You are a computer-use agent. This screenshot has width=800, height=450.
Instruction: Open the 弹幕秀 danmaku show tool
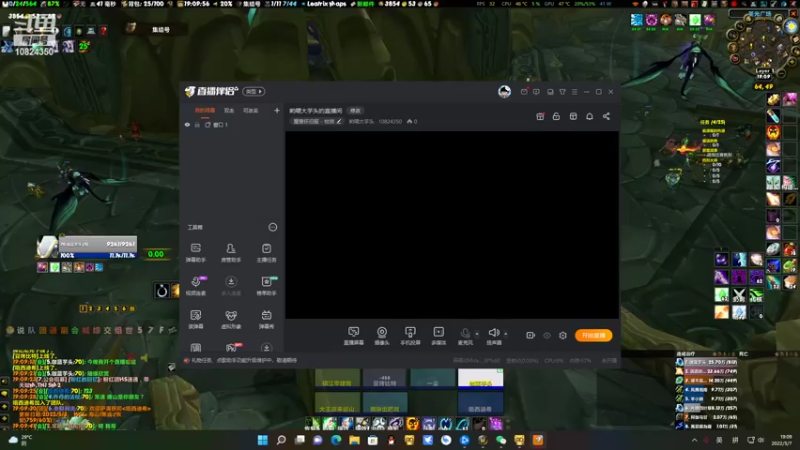tap(266, 319)
